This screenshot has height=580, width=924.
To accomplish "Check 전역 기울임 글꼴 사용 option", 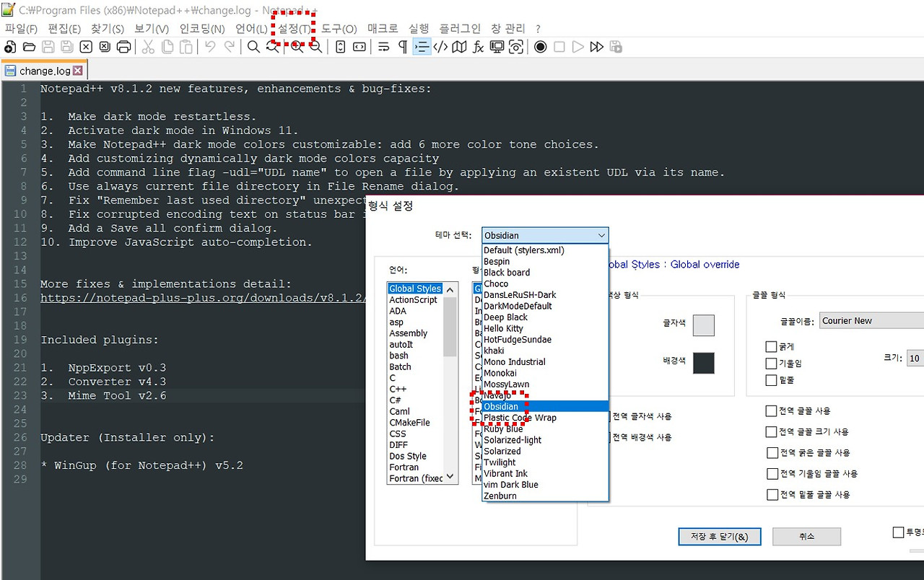I will tap(771, 474).
